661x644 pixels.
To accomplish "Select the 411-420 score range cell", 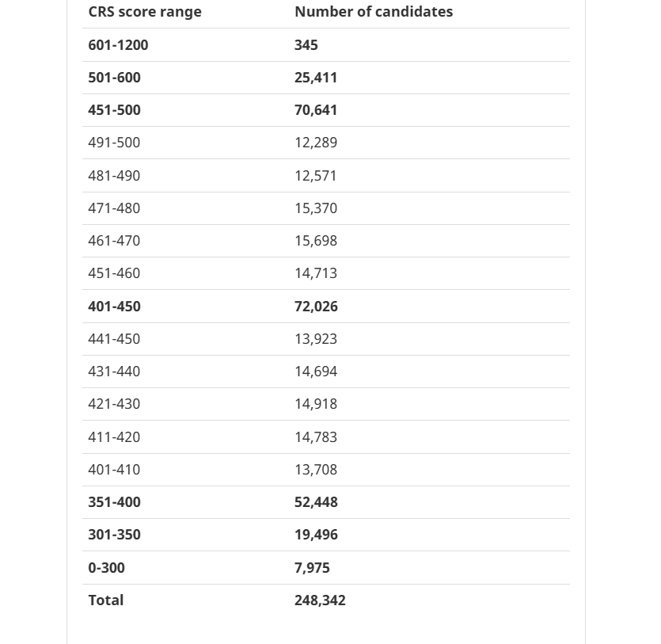I will click(114, 437).
